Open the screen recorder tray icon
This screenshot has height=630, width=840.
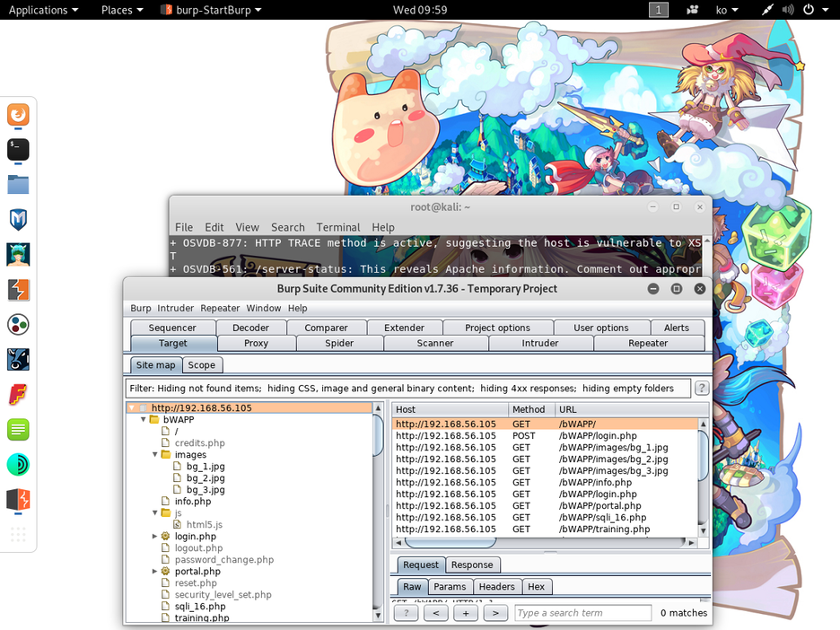[x=692, y=10]
